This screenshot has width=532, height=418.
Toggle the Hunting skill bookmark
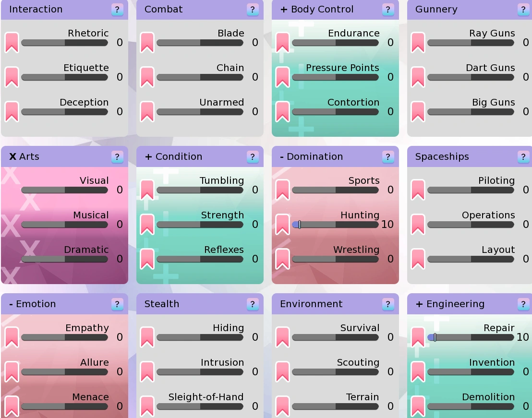pyautogui.click(x=283, y=224)
